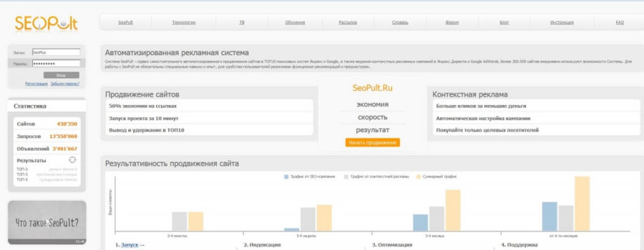Click the grey contextual ads legend swatch
644x250 pixels.
tap(347, 177)
